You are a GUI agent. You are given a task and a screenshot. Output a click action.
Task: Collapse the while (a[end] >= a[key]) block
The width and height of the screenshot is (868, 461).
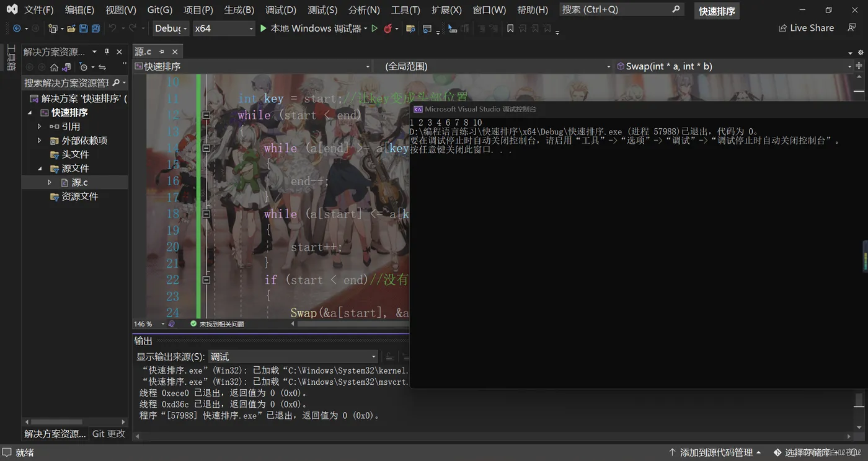(206, 147)
